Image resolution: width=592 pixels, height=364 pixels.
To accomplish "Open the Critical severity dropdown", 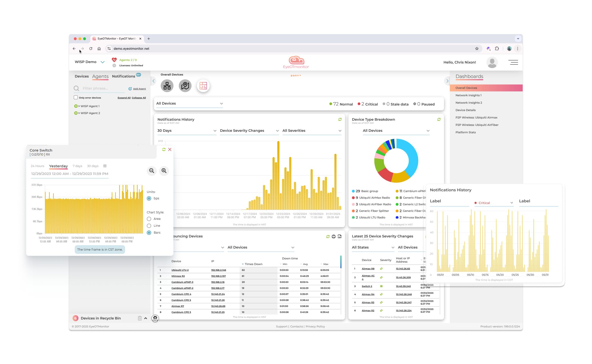I will coord(494,203).
